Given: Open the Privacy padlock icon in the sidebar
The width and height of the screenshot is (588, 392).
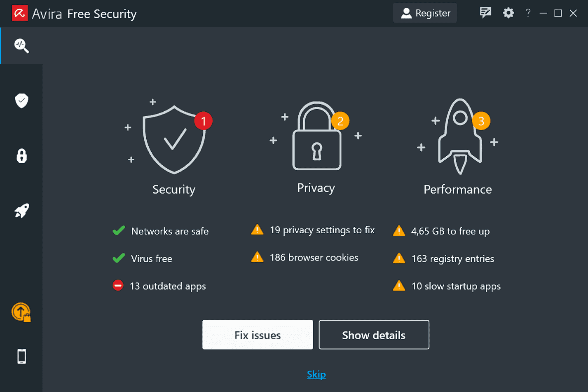Looking at the screenshot, I should [x=21, y=156].
